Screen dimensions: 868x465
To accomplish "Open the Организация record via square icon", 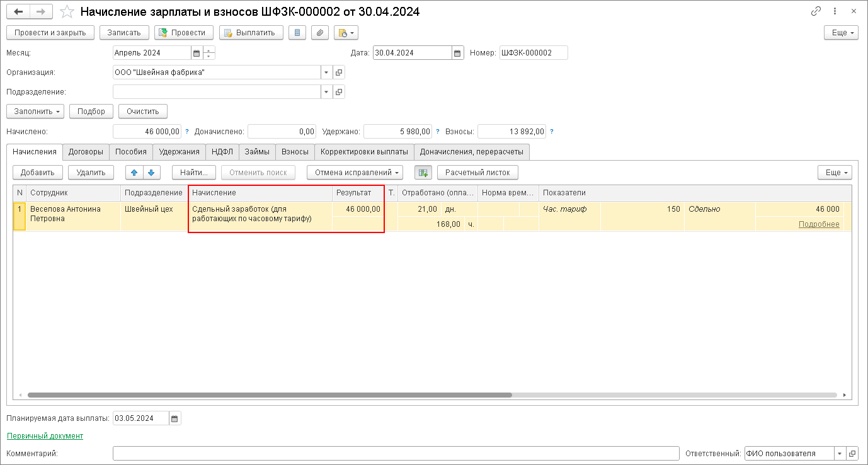I will [339, 72].
